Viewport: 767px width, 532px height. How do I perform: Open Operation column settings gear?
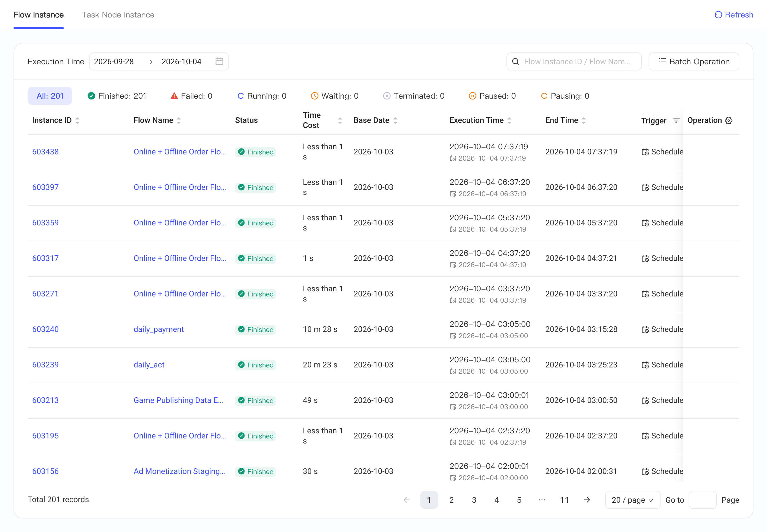pyautogui.click(x=729, y=120)
